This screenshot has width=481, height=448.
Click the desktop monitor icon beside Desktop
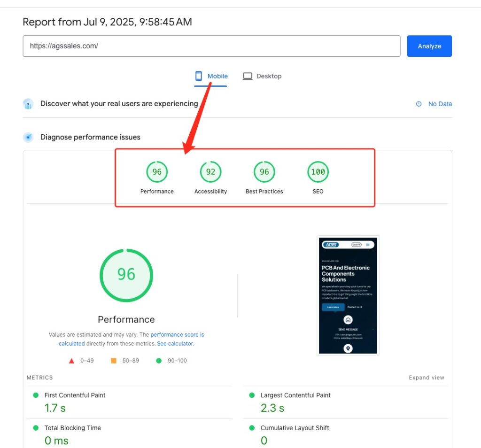click(x=247, y=76)
